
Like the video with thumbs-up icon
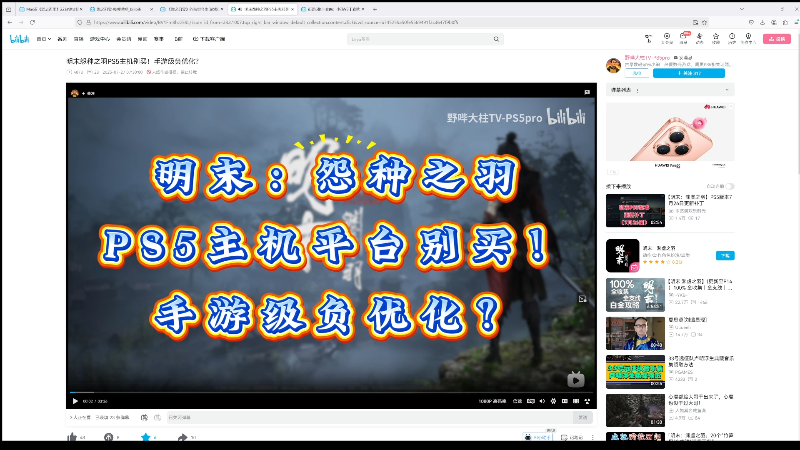pos(72,437)
